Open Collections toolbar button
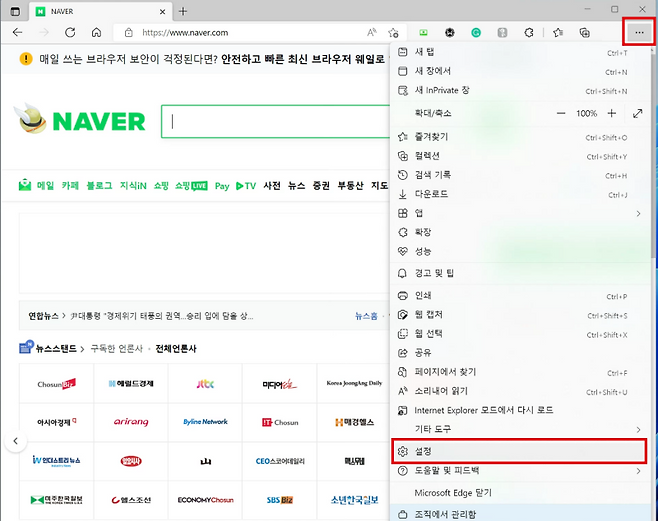The width and height of the screenshot is (658, 521). 585,32
